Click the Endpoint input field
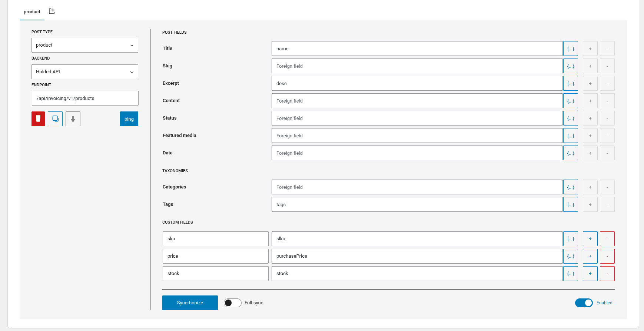Screen dimensions: 644x331 85,98
